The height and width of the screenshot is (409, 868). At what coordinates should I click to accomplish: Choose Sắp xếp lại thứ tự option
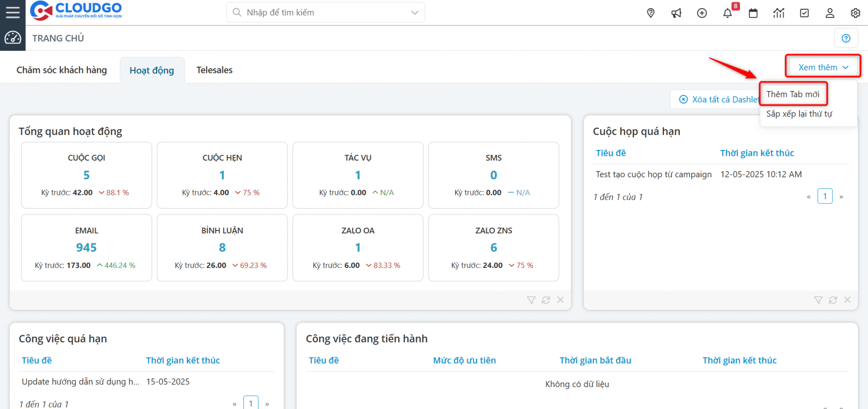799,114
